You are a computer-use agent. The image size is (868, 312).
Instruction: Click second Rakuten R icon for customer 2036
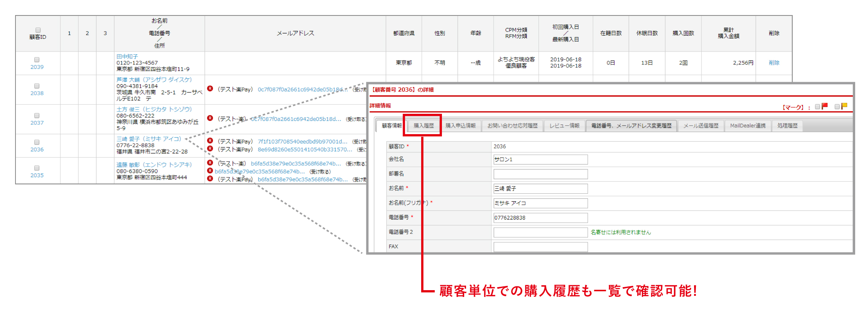pyautogui.click(x=210, y=149)
